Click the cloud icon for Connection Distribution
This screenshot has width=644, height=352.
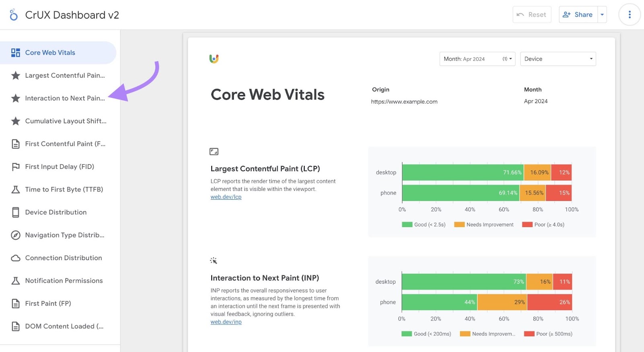pos(16,258)
